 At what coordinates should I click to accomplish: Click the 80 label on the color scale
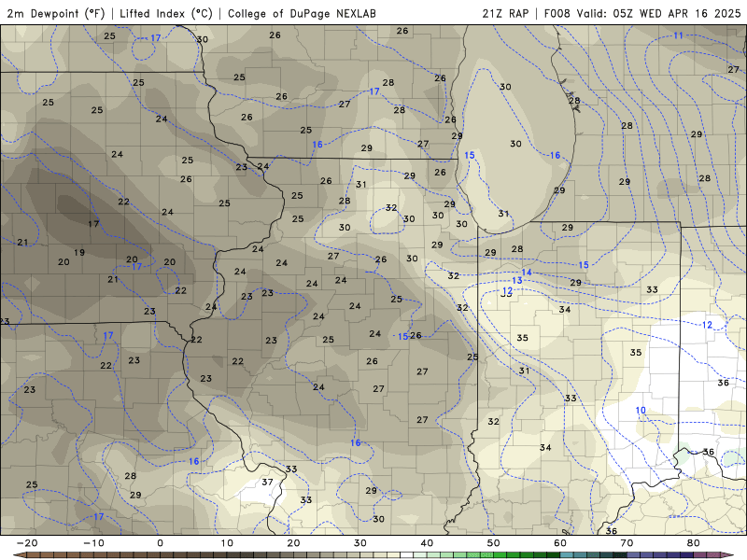(x=694, y=543)
